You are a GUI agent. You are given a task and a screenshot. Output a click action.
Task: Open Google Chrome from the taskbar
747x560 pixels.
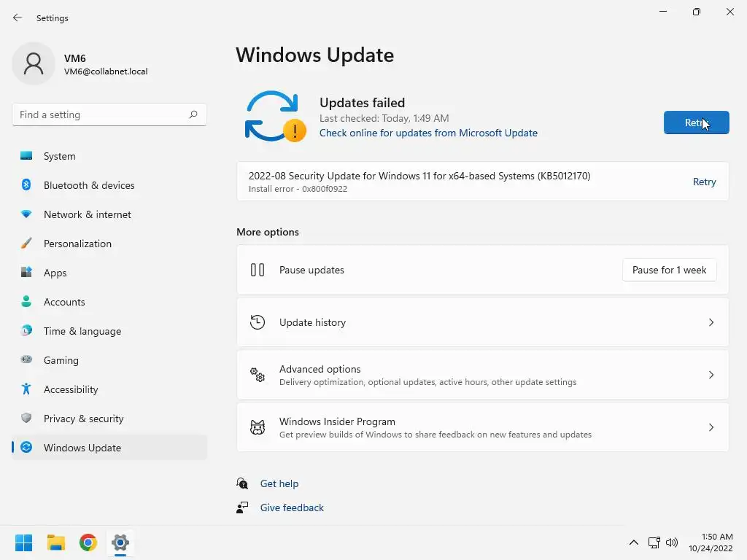pos(88,542)
